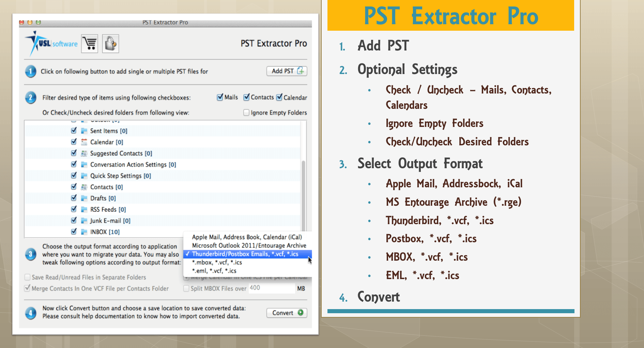Image resolution: width=644 pixels, height=348 pixels.
Task: Enable Ignore Empty Folders
Action: (246, 112)
